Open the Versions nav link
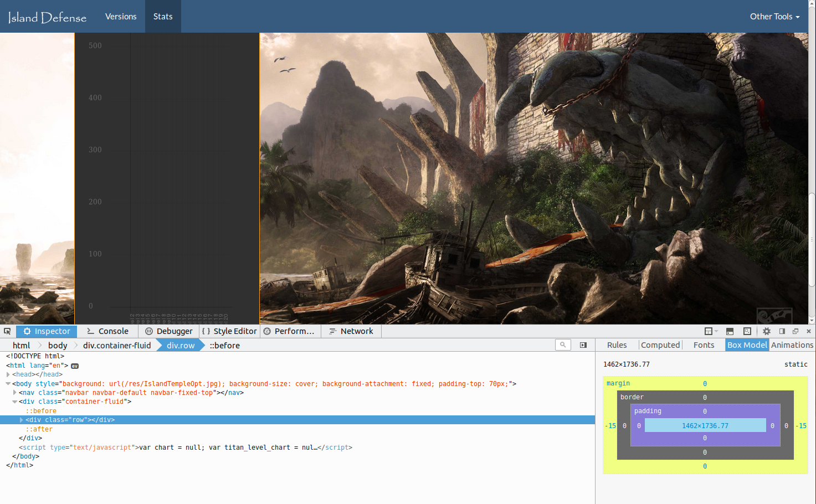 tap(121, 17)
